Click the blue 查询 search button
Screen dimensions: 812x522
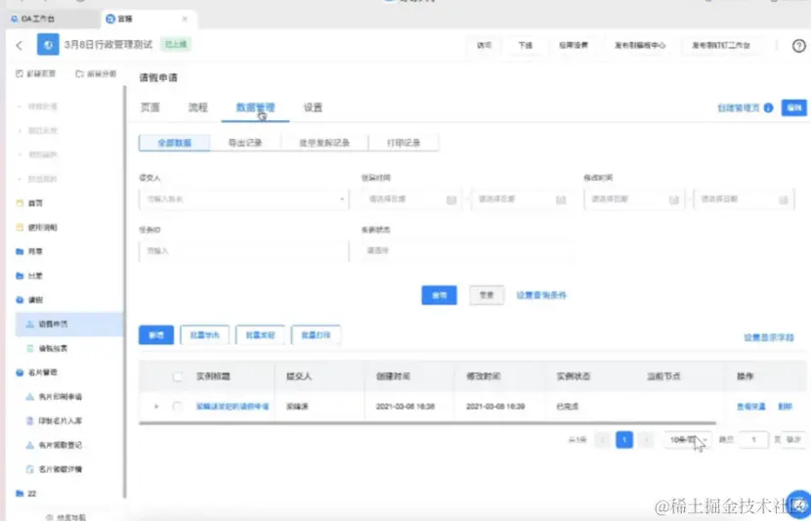click(x=439, y=295)
